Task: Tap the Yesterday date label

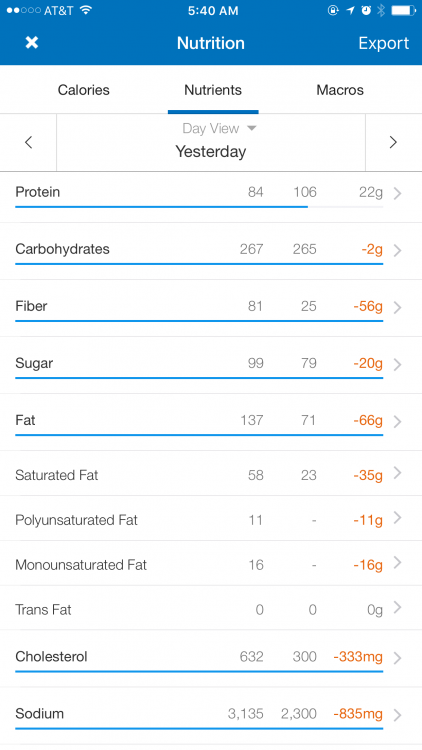Action: pyautogui.click(x=211, y=152)
